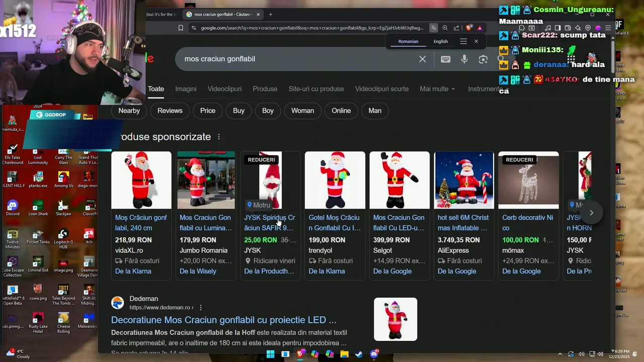Open translate options menu (three lines)
Image resolution: width=644 pixels, height=362 pixels.
[463, 41]
